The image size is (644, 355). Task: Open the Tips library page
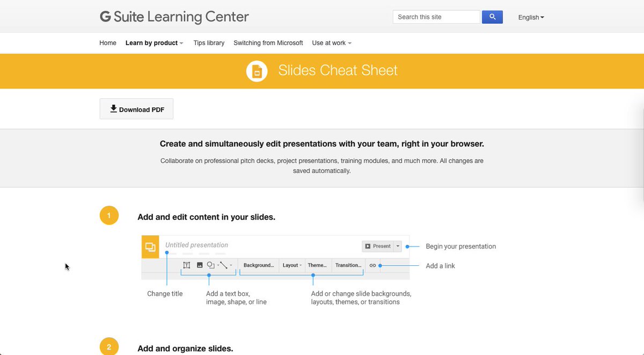coord(209,43)
